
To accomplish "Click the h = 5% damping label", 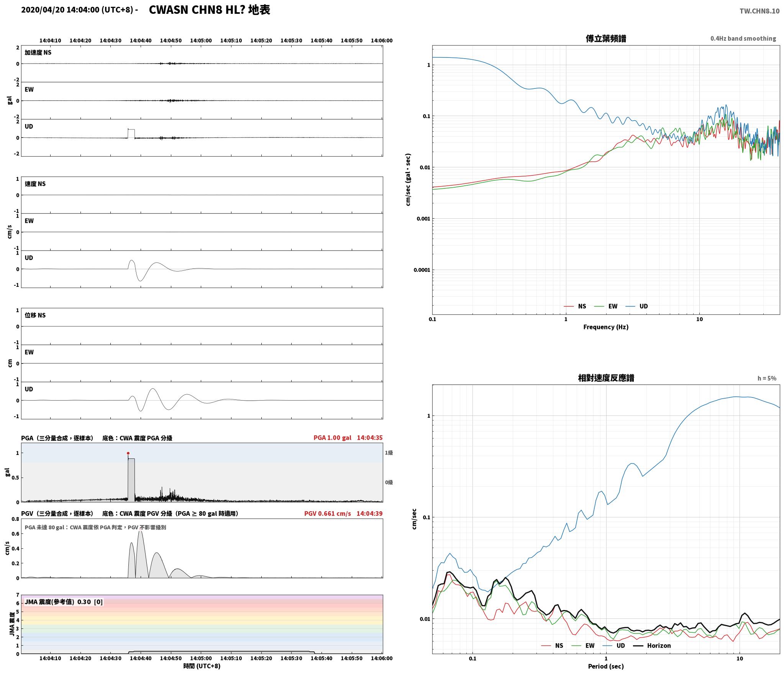I will 767,378.
